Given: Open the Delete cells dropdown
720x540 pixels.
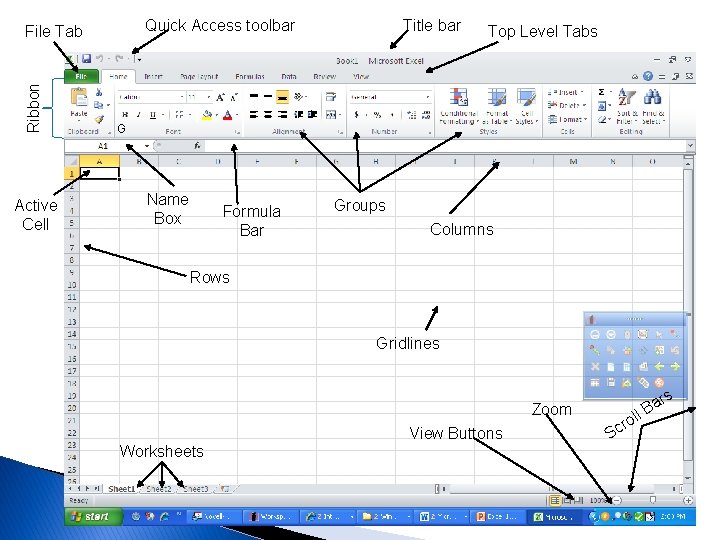Looking at the screenshot, I should (x=567, y=106).
